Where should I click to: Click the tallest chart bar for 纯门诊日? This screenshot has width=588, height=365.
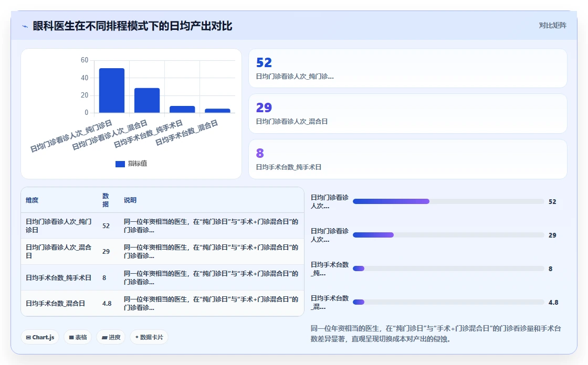pos(112,90)
